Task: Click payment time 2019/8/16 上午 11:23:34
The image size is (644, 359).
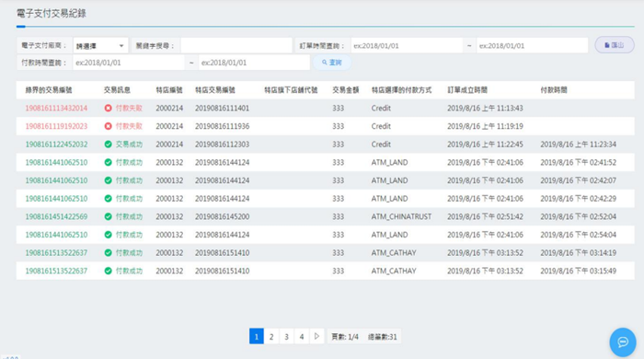Action: 579,145
